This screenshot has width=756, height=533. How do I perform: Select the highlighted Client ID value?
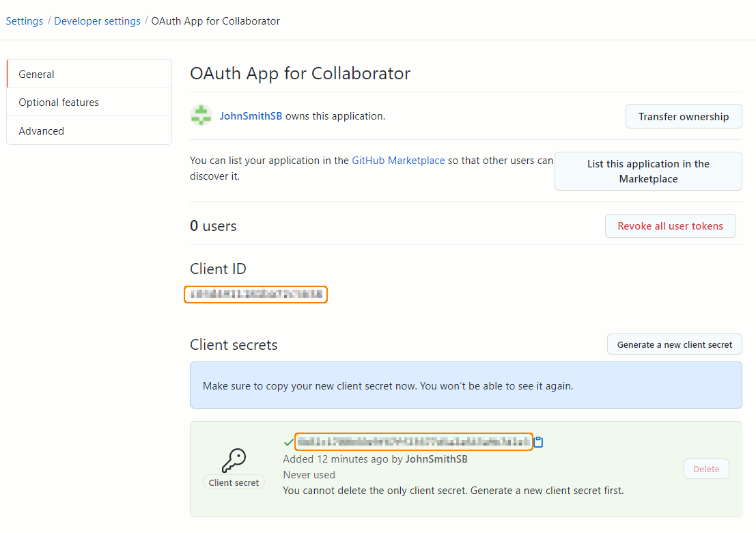click(x=255, y=295)
